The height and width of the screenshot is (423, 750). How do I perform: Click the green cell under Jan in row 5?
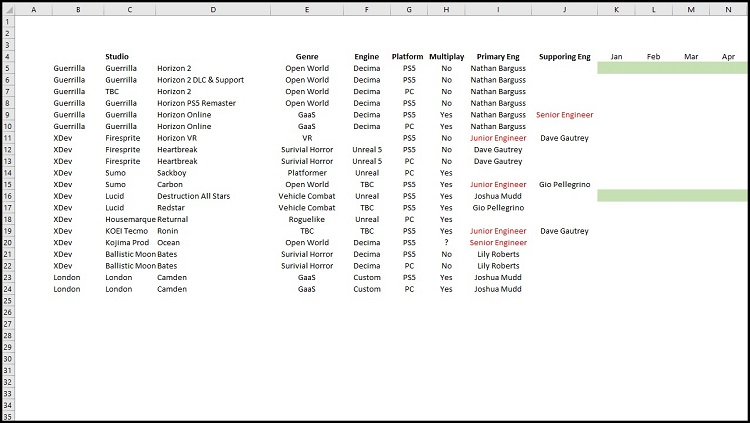pos(616,68)
